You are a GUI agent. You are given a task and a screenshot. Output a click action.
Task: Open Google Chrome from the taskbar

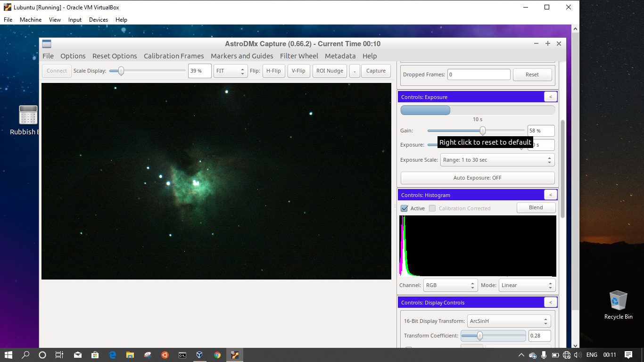pyautogui.click(x=217, y=354)
